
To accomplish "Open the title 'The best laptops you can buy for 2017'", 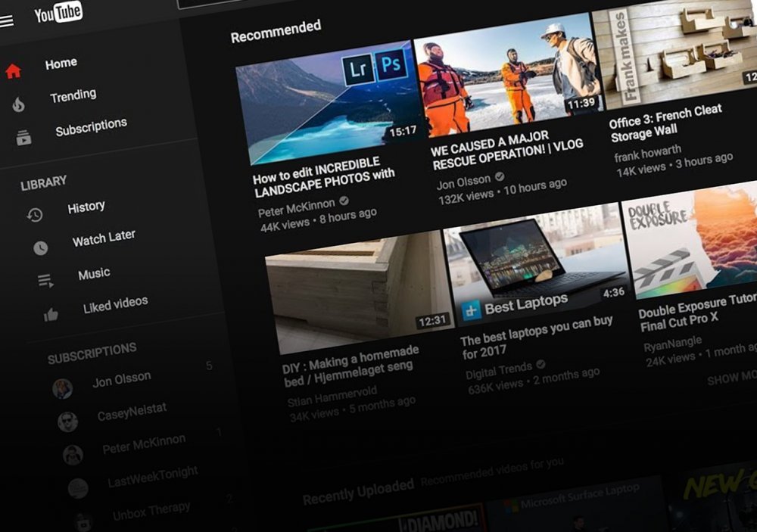I will coord(537,337).
